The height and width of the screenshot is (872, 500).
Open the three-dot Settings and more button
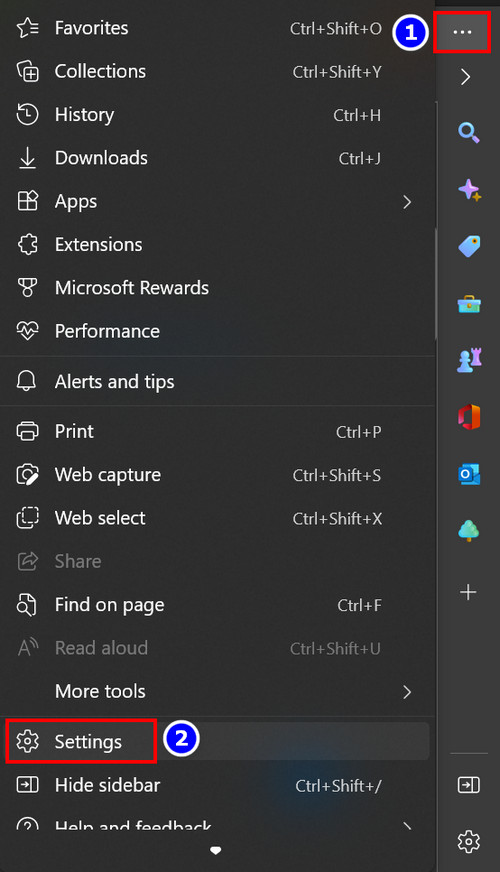click(462, 32)
